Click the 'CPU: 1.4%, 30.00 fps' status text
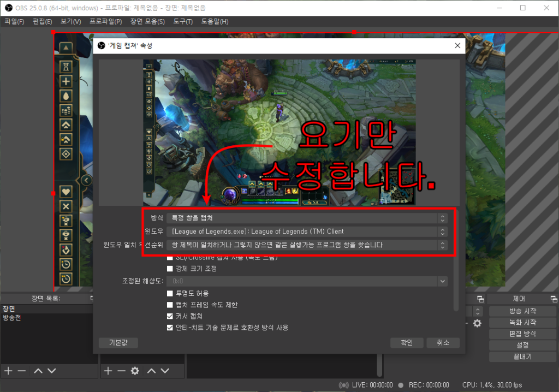The height and width of the screenshot is (392, 559). (x=492, y=385)
